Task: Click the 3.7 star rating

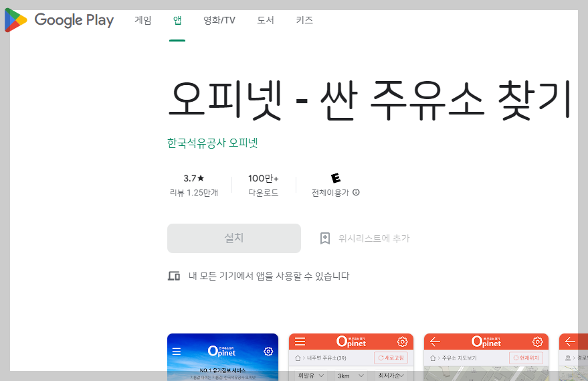Action: coord(194,178)
